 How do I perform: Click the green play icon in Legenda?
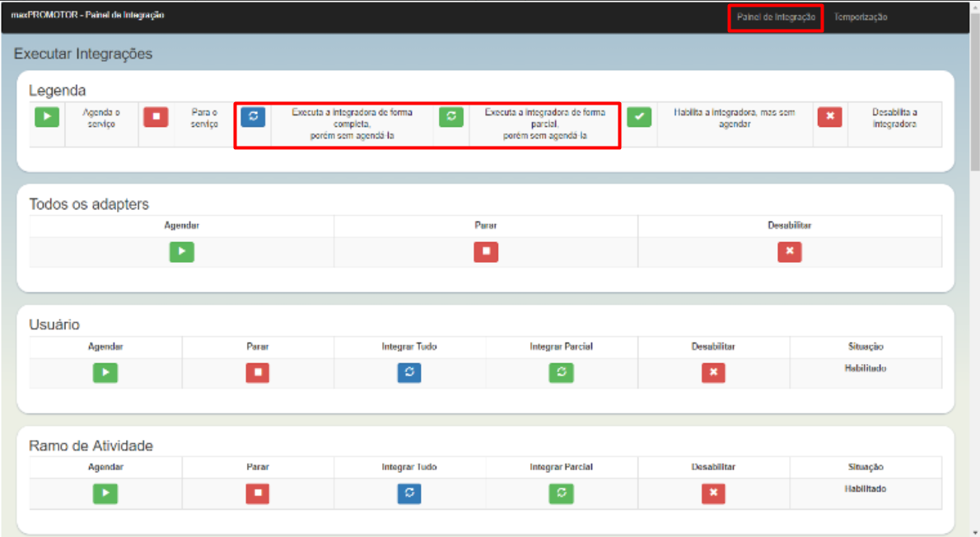[x=46, y=117]
